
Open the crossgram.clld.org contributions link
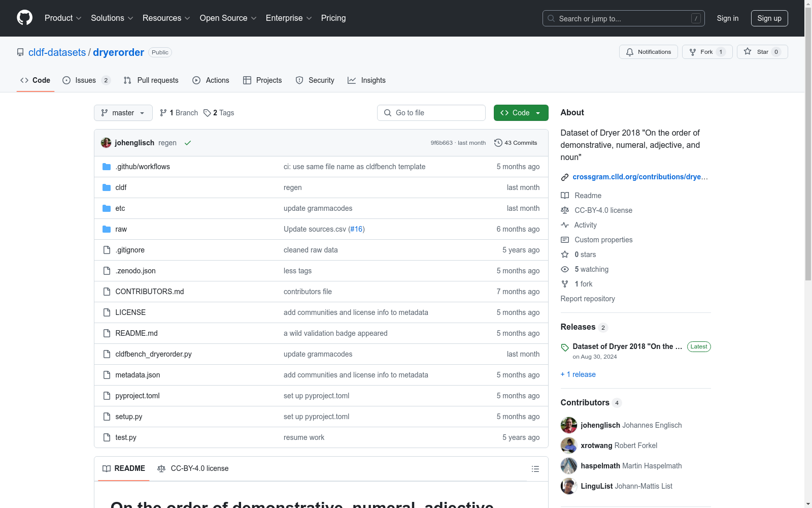[x=640, y=177]
